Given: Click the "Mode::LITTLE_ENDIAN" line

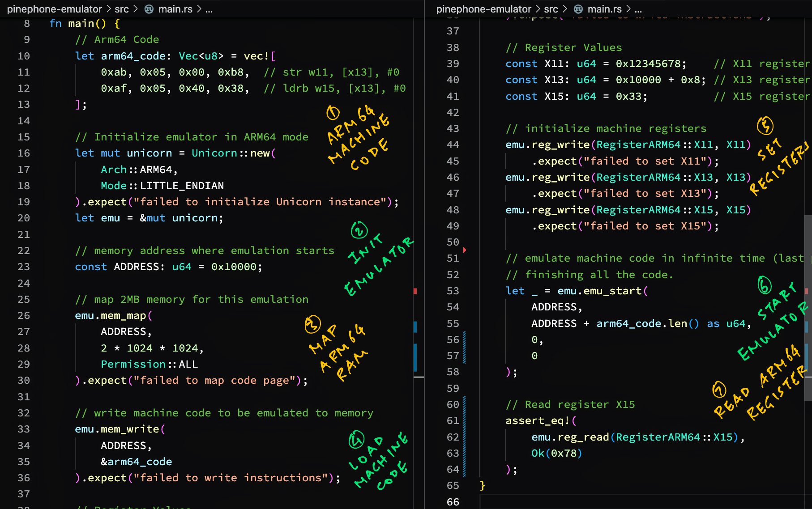Looking at the screenshot, I should point(162,186).
